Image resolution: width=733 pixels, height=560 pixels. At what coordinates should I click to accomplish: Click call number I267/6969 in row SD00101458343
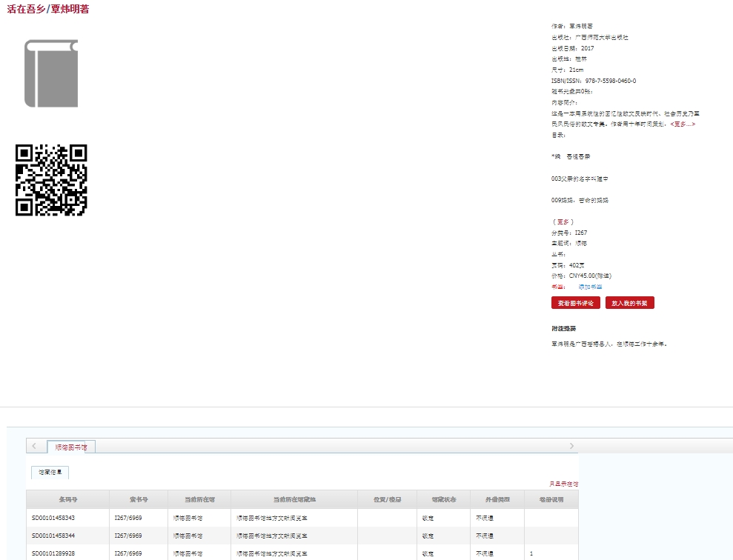tap(128, 518)
